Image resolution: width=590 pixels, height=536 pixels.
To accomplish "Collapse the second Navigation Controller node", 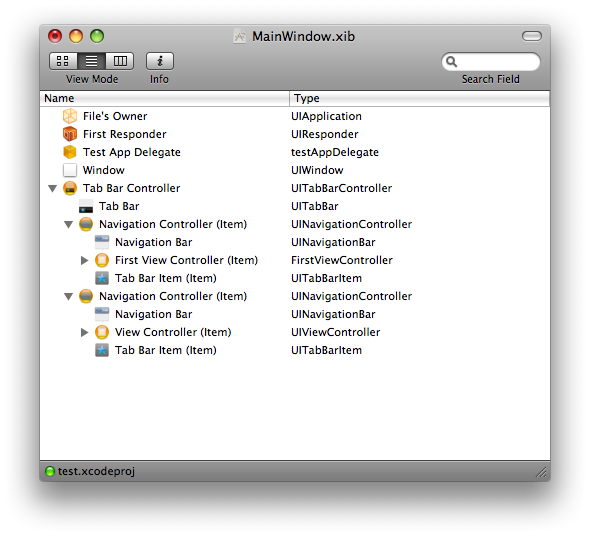I will [x=68, y=297].
